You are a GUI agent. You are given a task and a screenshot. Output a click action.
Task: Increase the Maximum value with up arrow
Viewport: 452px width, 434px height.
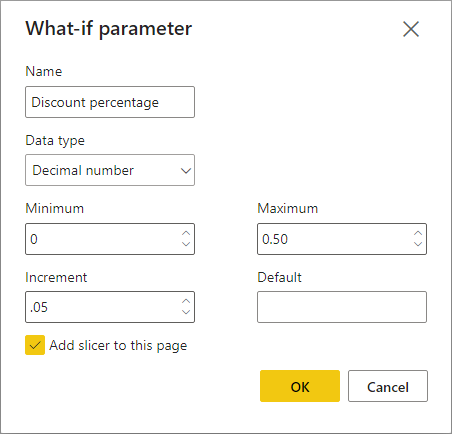tap(418, 233)
